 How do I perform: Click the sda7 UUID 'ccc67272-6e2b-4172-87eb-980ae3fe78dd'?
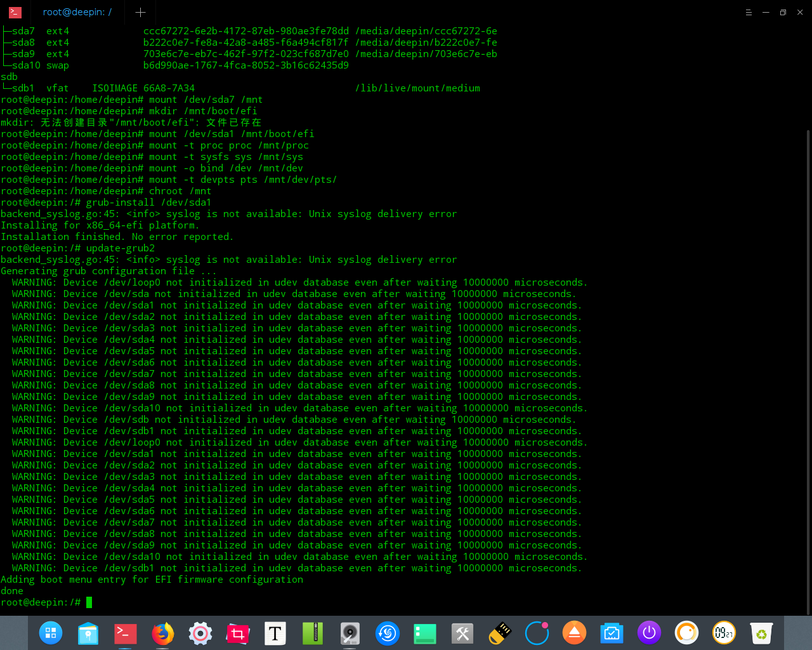[246, 31]
